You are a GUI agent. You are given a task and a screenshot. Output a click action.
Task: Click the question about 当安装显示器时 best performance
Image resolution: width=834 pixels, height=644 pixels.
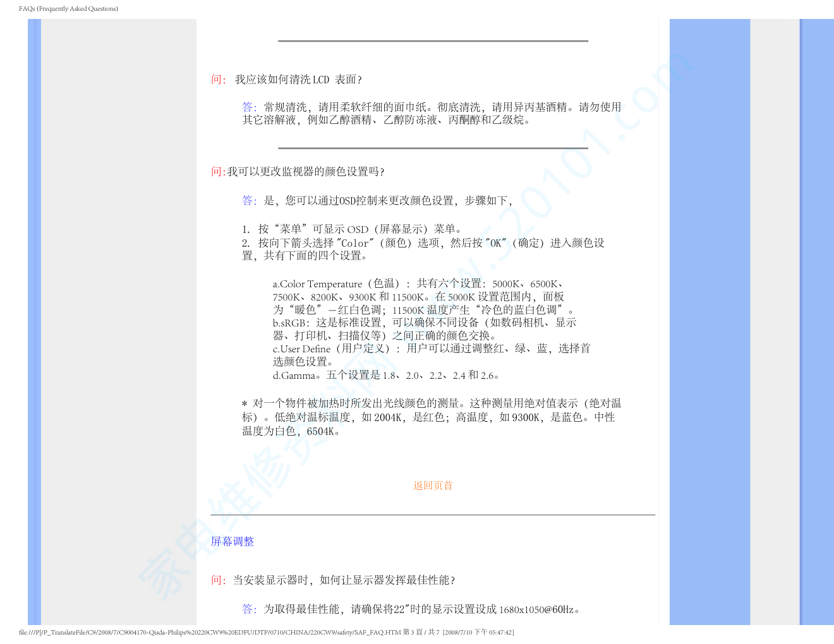point(343,580)
